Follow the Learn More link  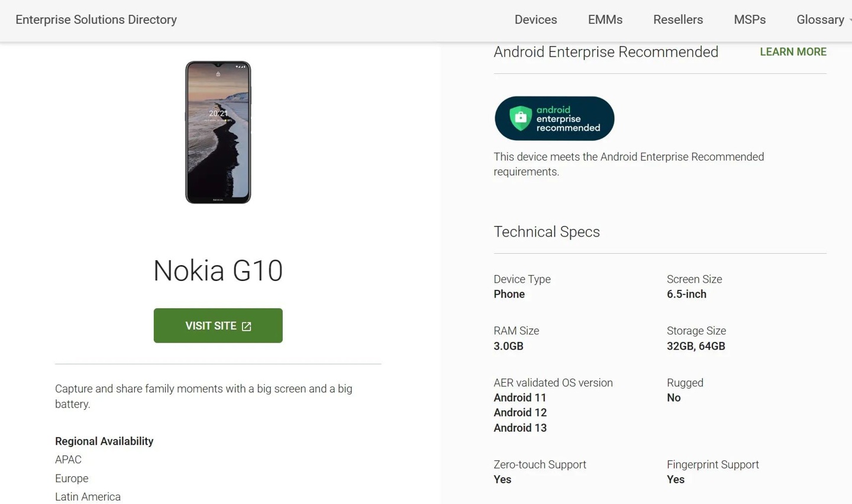point(793,52)
